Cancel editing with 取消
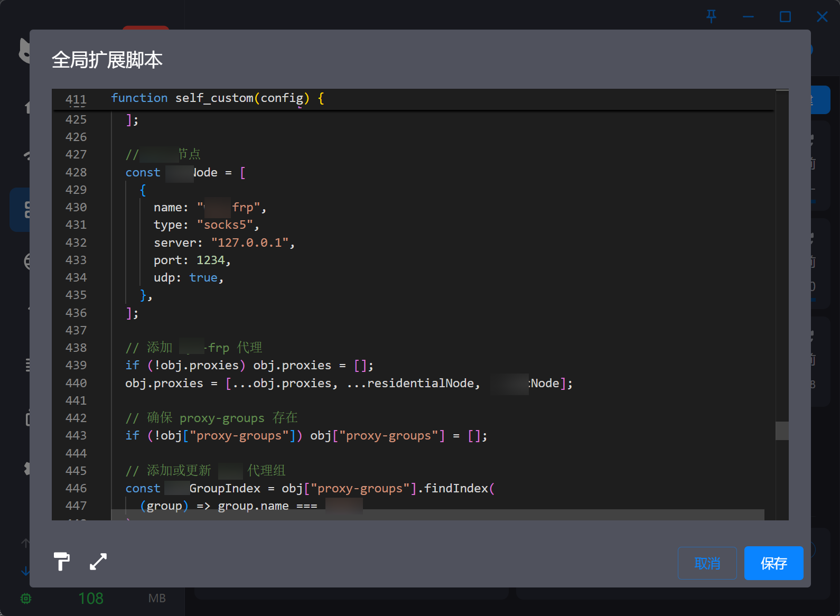Viewport: 840px width, 616px height. tap(707, 563)
